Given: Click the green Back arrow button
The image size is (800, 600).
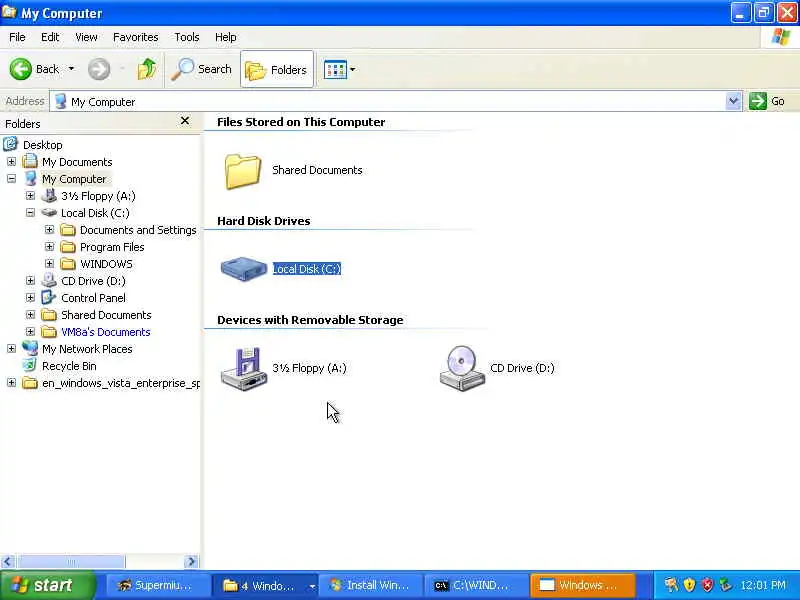Looking at the screenshot, I should (x=20, y=69).
